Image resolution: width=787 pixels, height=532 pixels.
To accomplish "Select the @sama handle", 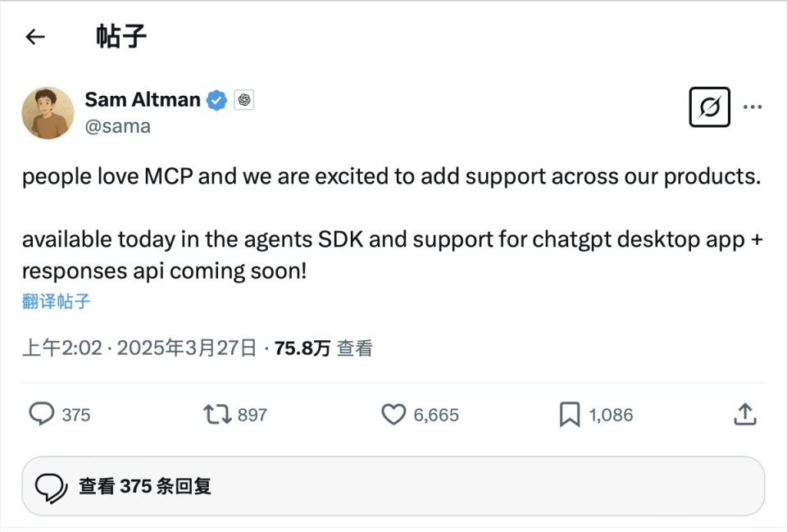I will pos(117,125).
